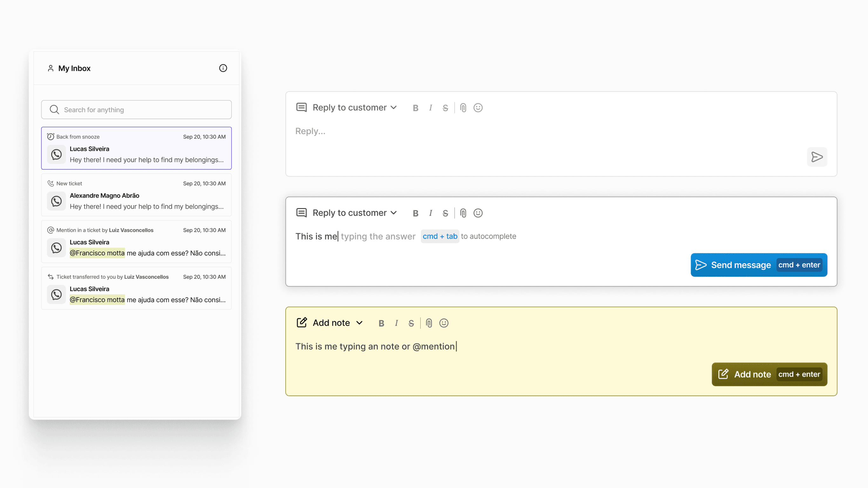868x488 pixels.
Task: Expand the Reply to customer dropdown in the middle editor
Action: coord(355,213)
